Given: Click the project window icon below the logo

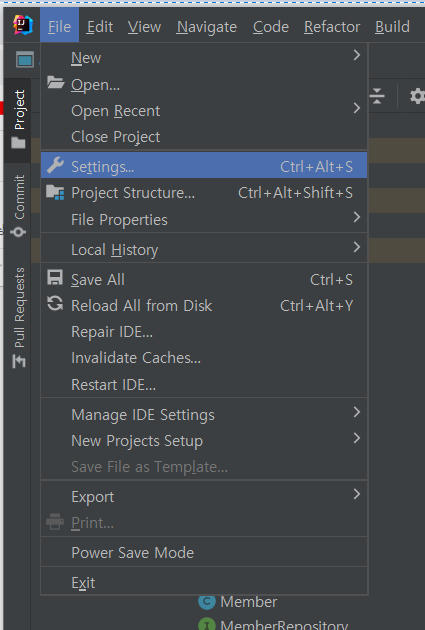Looking at the screenshot, I should pyautogui.click(x=25, y=60).
